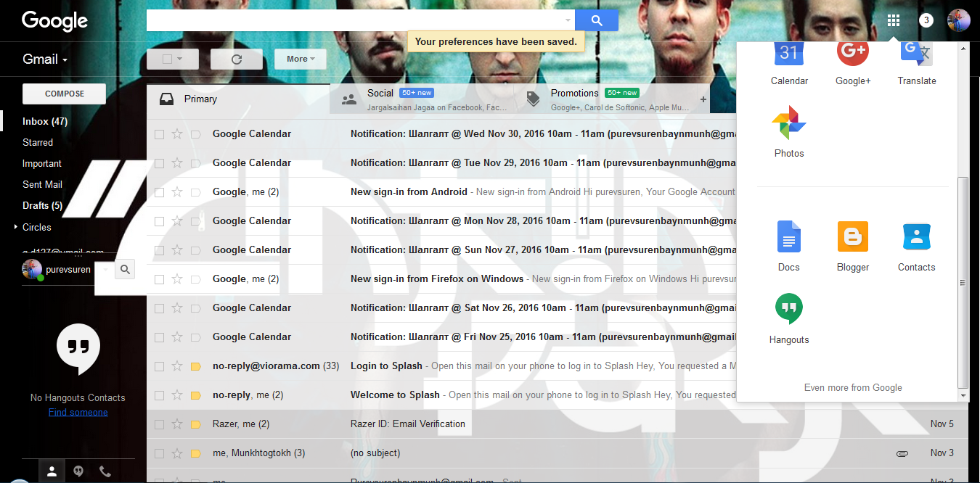Viewport: 980px width, 483px height.
Task: Open the Docs app icon
Action: [x=789, y=236]
